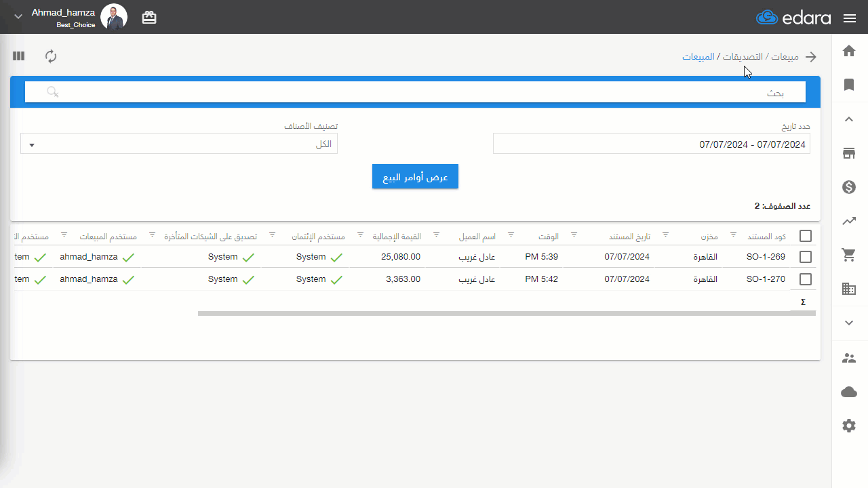Click the edara logo

[793, 18]
